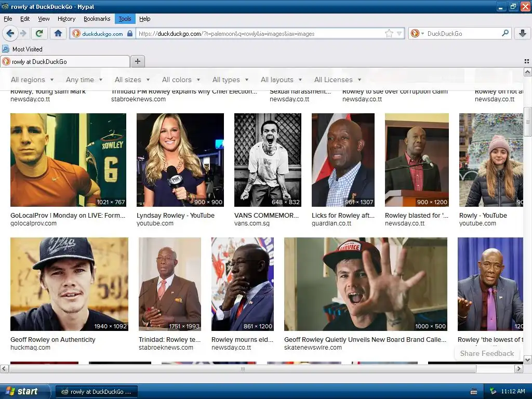Open the File menu
The image size is (532, 399).
(8, 19)
